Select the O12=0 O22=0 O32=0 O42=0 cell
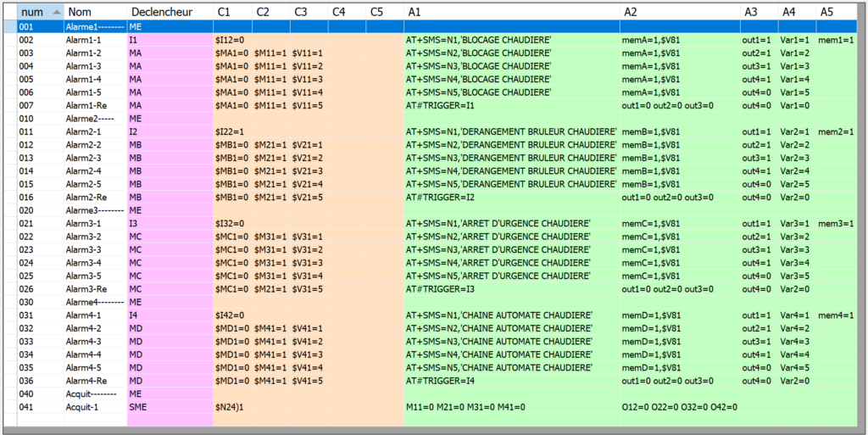The image size is (868, 435). (x=679, y=407)
